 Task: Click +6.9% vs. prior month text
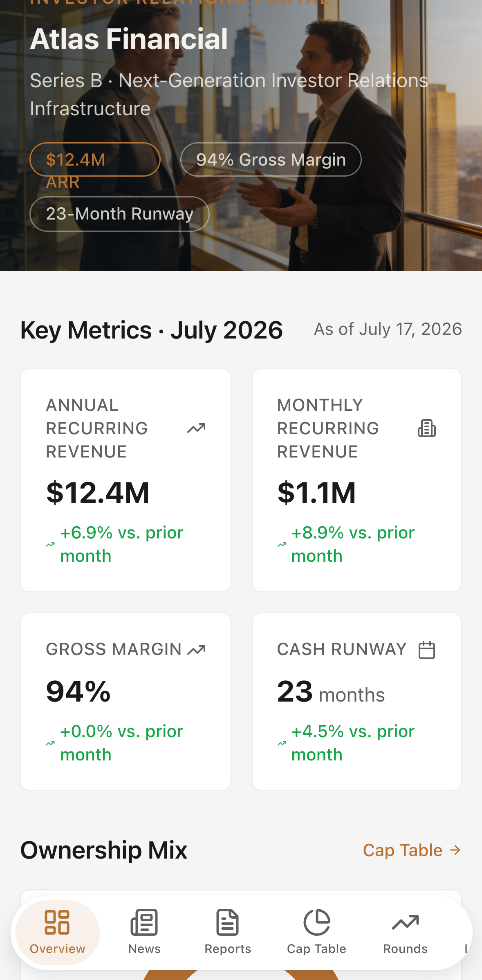[x=122, y=544]
